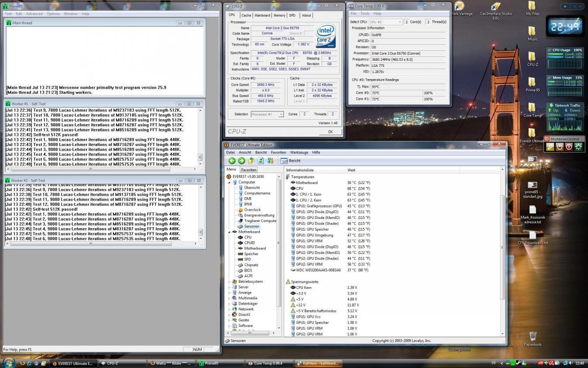
Task: Open Options menu in Prime95
Action: (x=53, y=14)
